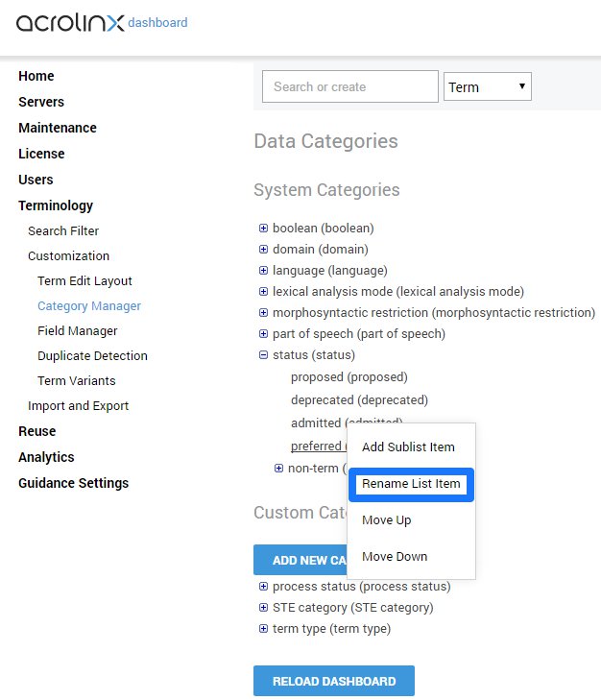Open the Servers section

tap(41, 102)
